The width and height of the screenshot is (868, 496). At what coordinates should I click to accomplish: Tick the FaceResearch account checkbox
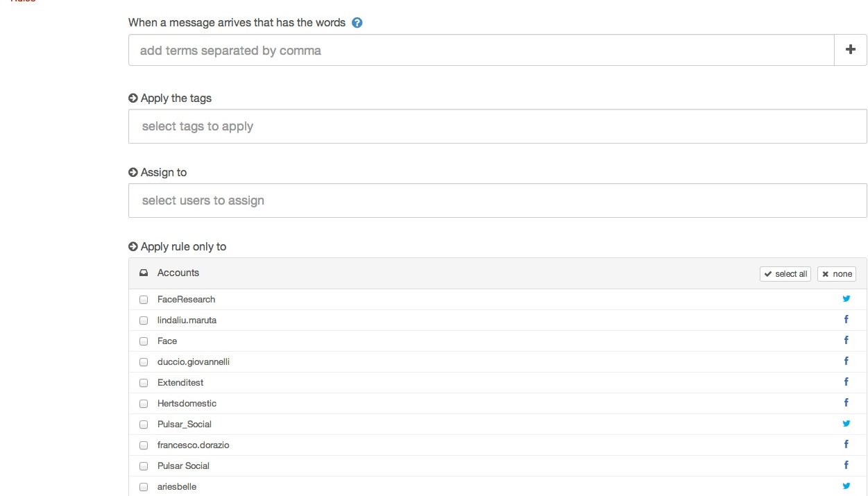point(144,300)
